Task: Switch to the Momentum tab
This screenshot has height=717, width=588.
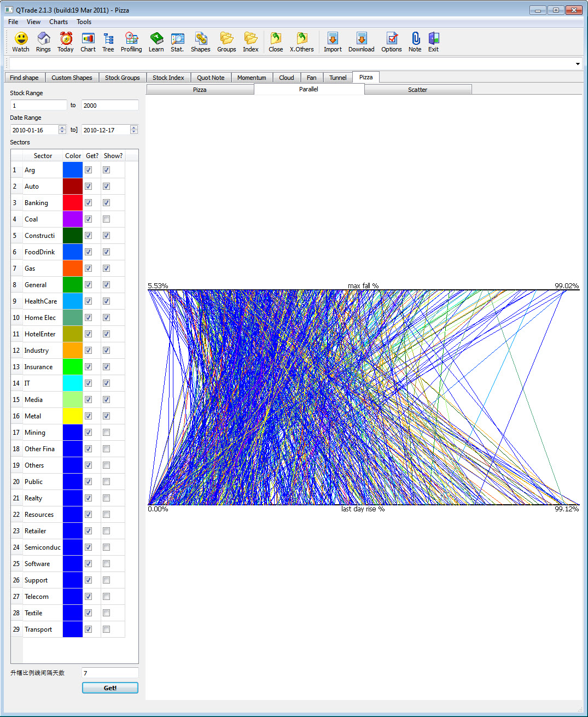Action: click(252, 77)
